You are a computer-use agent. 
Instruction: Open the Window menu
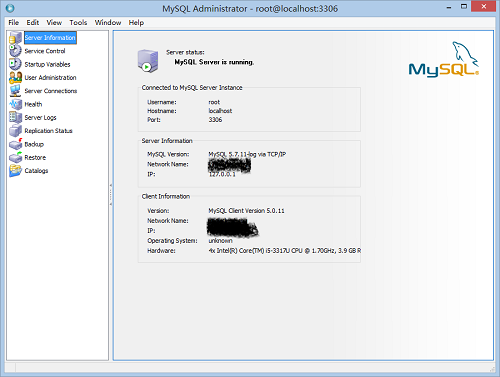tap(108, 23)
